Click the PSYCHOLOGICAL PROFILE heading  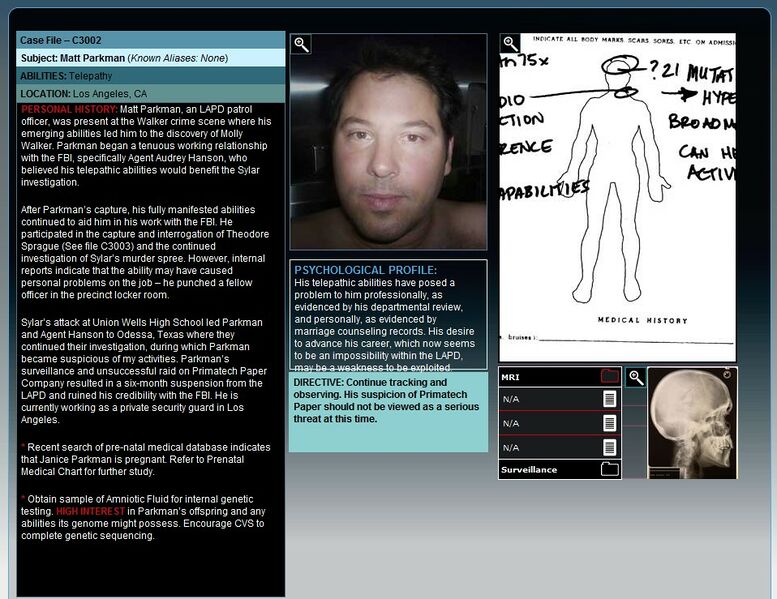coord(365,270)
